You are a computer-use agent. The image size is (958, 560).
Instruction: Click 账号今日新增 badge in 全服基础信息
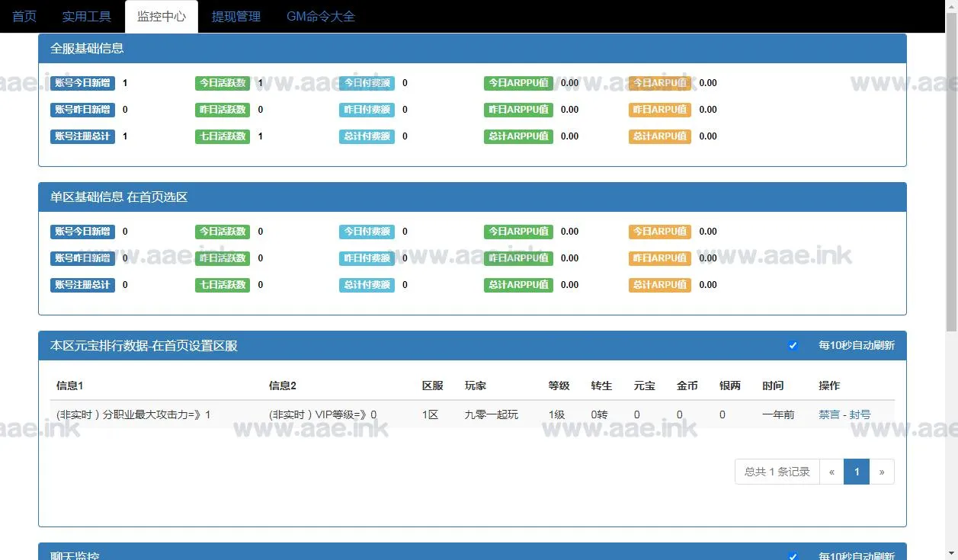[x=82, y=83]
